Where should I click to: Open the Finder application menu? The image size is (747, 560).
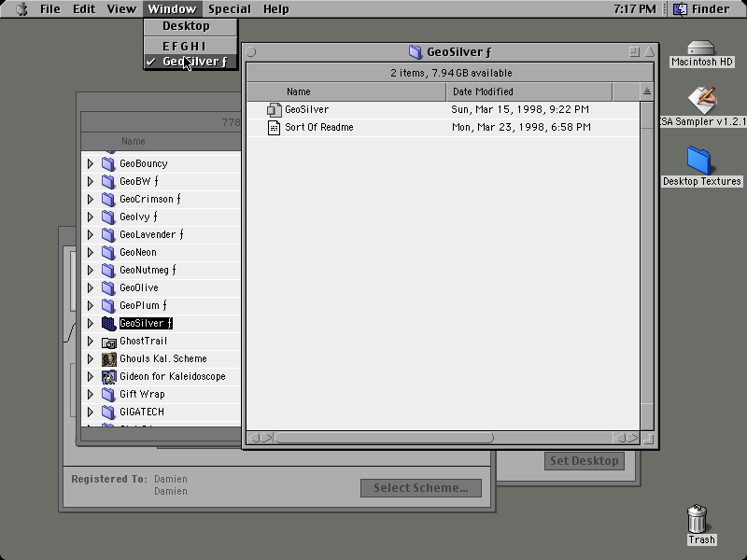(704, 9)
